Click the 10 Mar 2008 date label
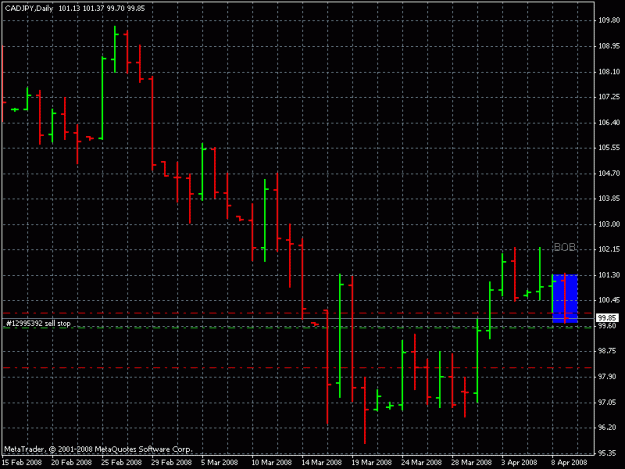 click(271, 462)
